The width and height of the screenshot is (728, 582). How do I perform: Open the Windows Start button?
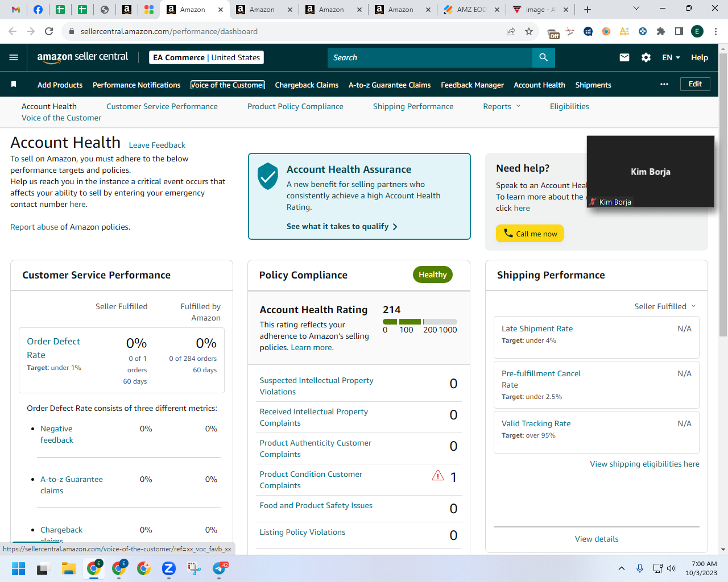18,568
